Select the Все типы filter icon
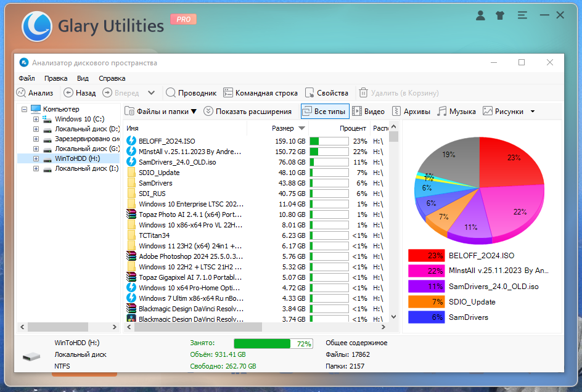Screen dimensions: 582x392 point(307,112)
